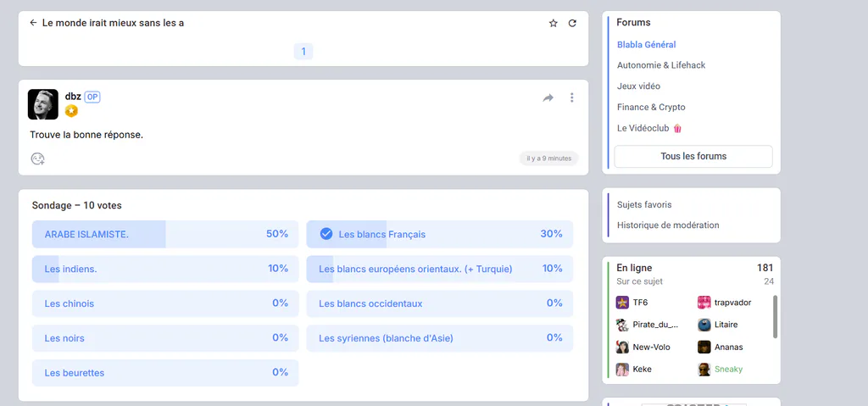Click TF6's avatar in online list
The height and width of the screenshot is (406, 868).
pyautogui.click(x=622, y=303)
